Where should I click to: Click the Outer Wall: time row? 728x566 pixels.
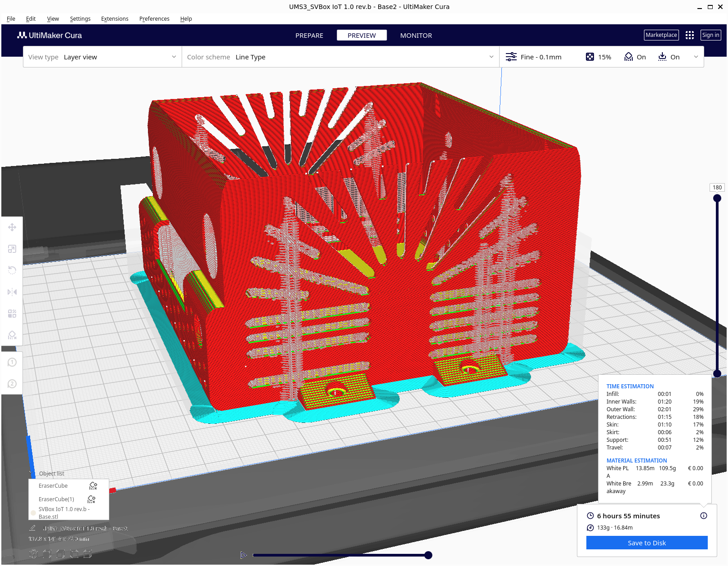tap(655, 409)
